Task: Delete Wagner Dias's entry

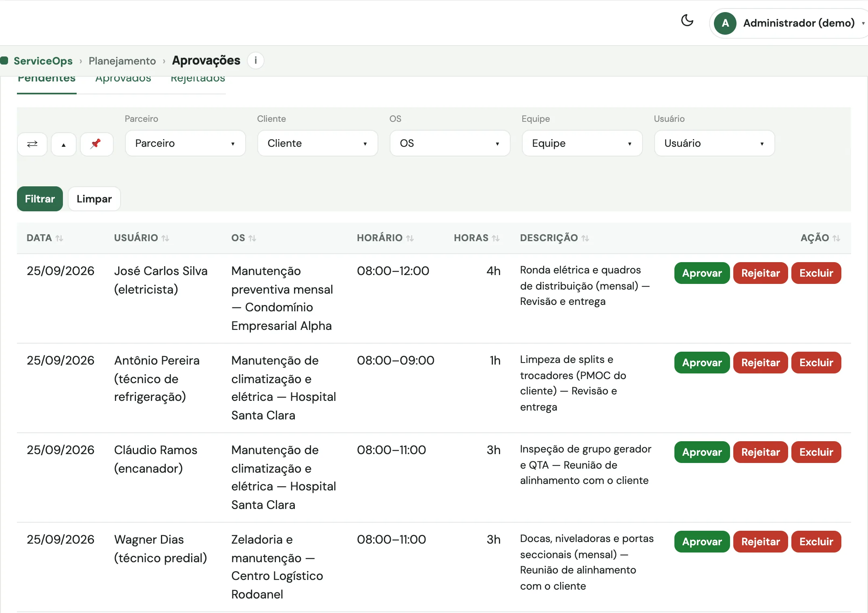Action: click(816, 542)
